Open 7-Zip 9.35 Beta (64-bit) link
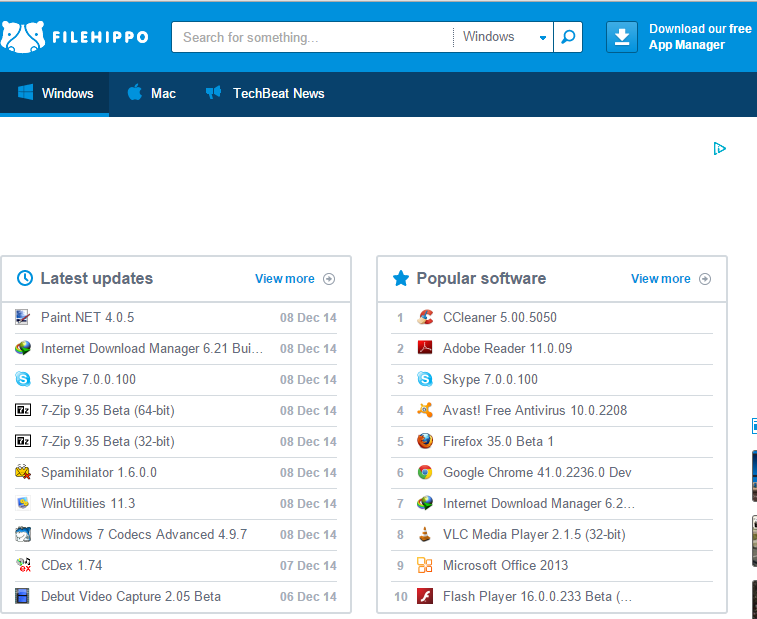The height and width of the screenshot is (619, 757). (x=108, y=410)
